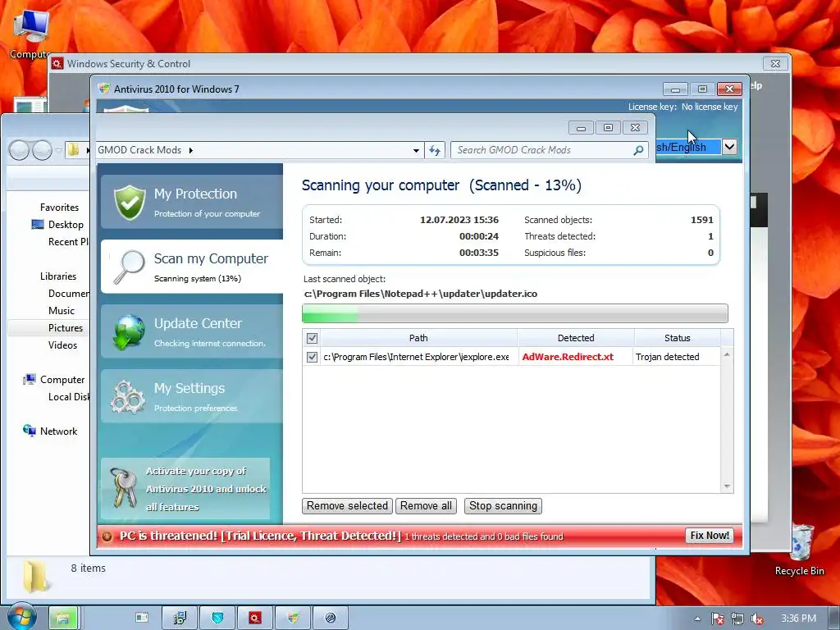
Task: Click the threat list scrollbar down arrow
Action: click(727, 486)
